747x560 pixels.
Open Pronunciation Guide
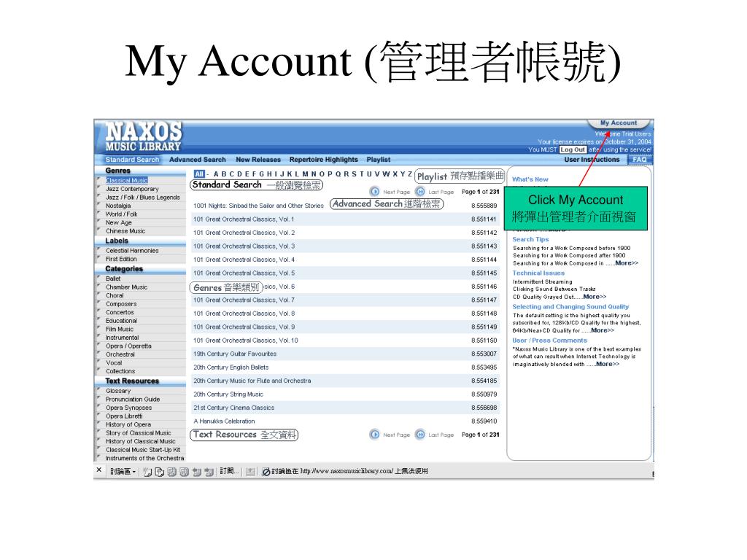point(133,400)
